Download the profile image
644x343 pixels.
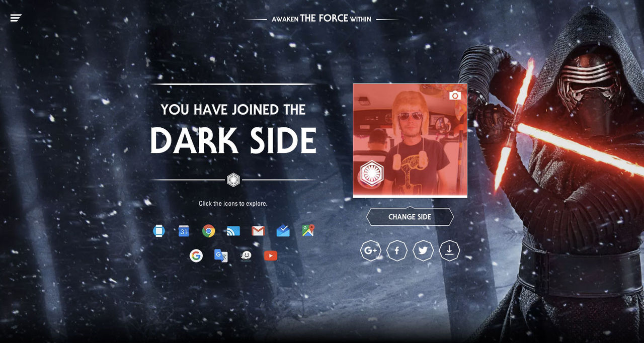tap(449, 250)
